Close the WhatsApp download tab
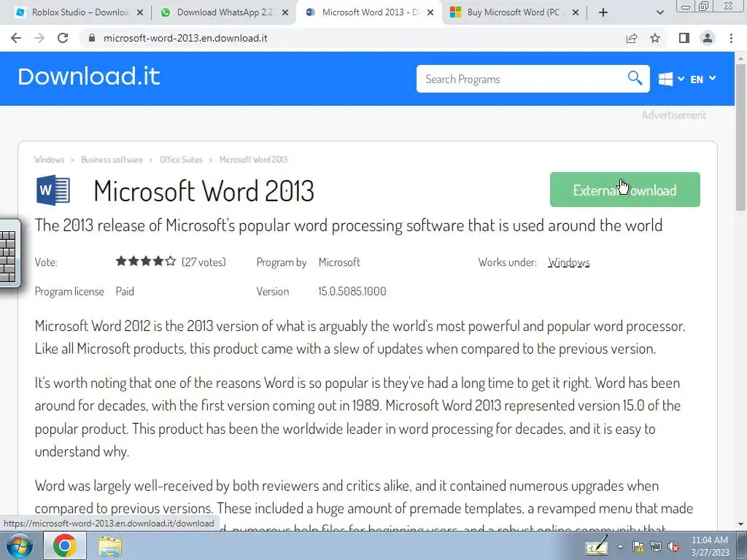This screenshot has width=747, height=560. [285, 13]
